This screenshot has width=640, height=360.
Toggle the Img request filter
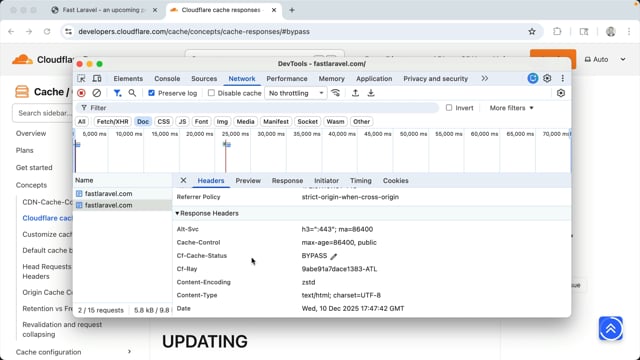click(222, 122)
